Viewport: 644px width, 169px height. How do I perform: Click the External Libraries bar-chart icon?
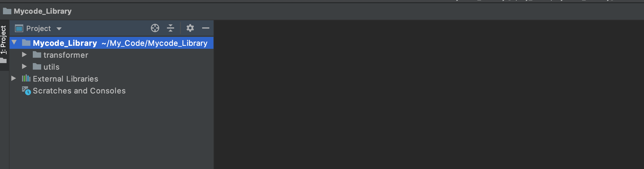click(26, 79)
